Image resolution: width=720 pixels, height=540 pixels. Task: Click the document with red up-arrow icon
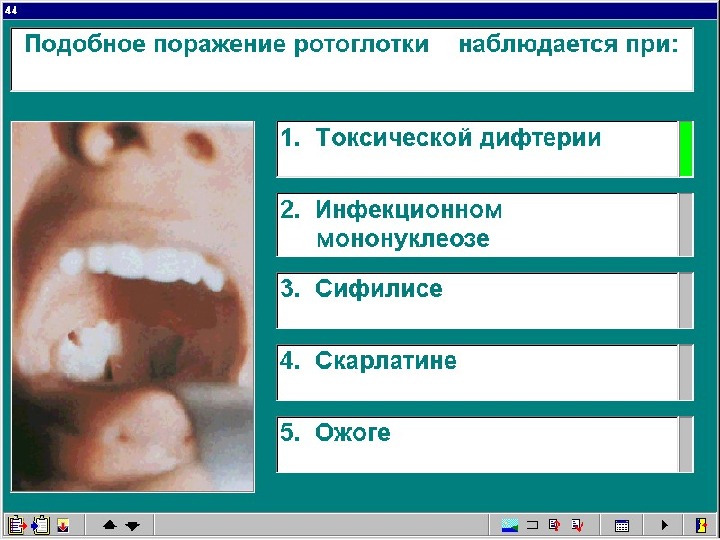[x=555, y=525]
